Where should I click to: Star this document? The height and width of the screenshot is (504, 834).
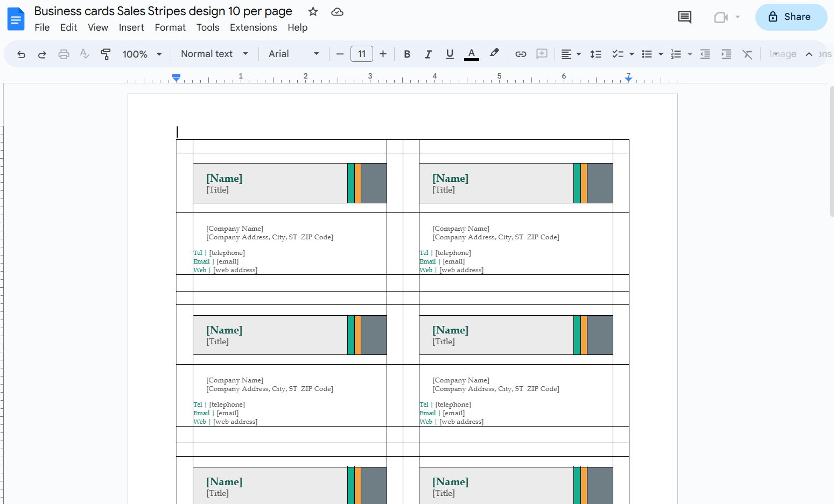pos(313,12)
